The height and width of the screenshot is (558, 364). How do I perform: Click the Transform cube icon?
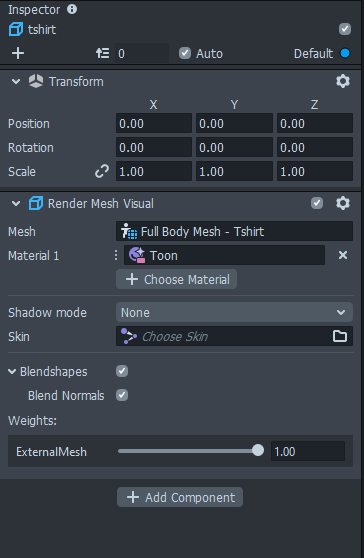[x=36, y=81]
